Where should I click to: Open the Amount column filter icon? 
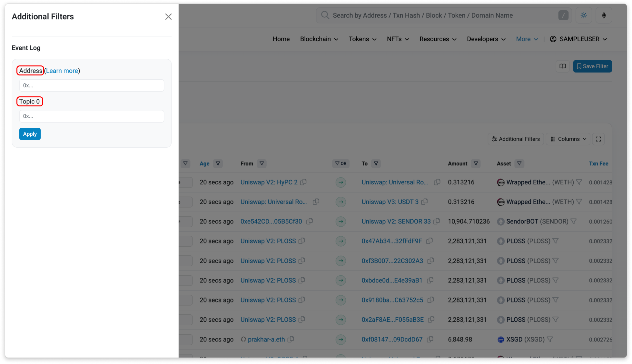(x=476, y=164)
